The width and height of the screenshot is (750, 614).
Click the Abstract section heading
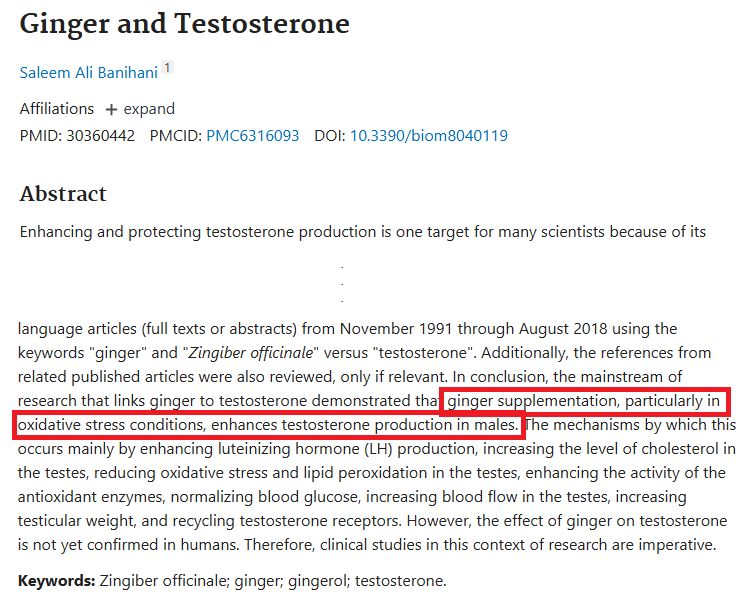pos(63,194)
